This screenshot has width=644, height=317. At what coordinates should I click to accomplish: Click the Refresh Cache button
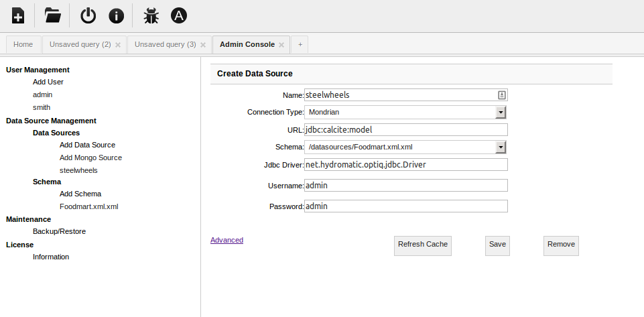(423, 245)
